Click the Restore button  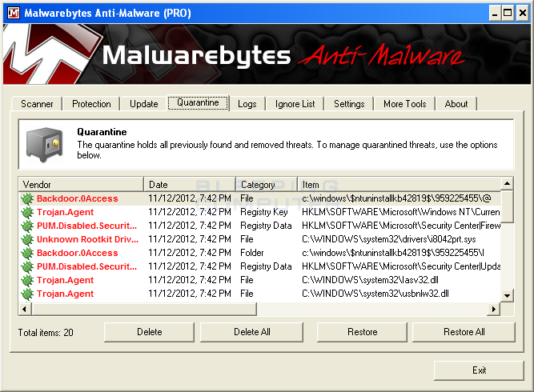pyautogui.click(x=362, y=332)
